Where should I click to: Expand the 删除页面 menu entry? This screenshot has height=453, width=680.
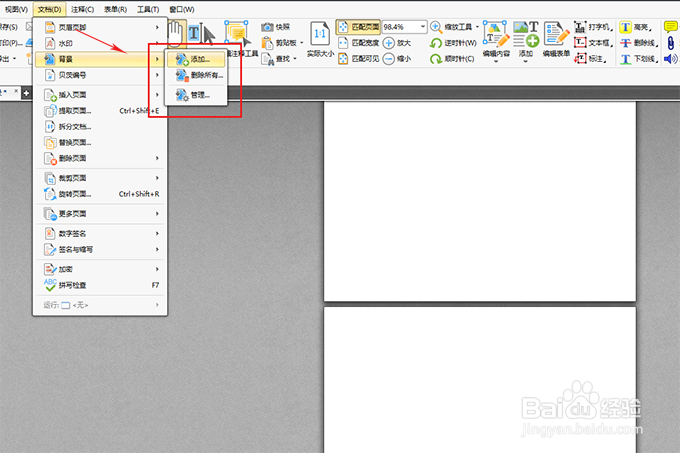(100, 158)
